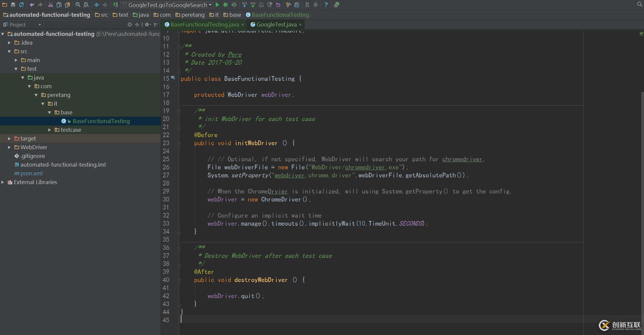Click the Paste clipboard icon
The height and width of the screenshot is (335, 644).
[x=67, y=5]
